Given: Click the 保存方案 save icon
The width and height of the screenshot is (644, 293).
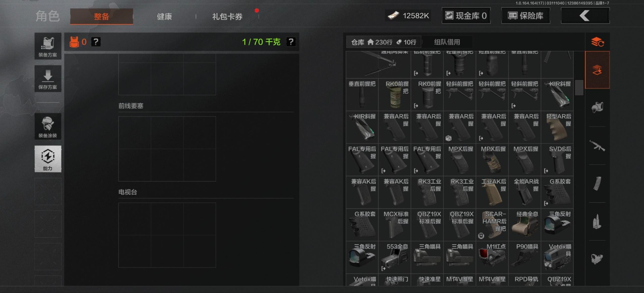Looking at the screenshot, I should click(48, 79).
